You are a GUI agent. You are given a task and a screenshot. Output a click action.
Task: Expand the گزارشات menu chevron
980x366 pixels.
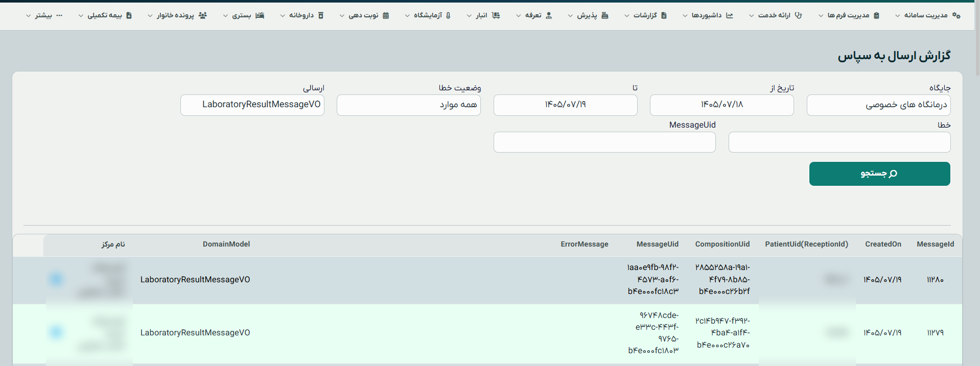pyautogui.click(x=627, y=16)
